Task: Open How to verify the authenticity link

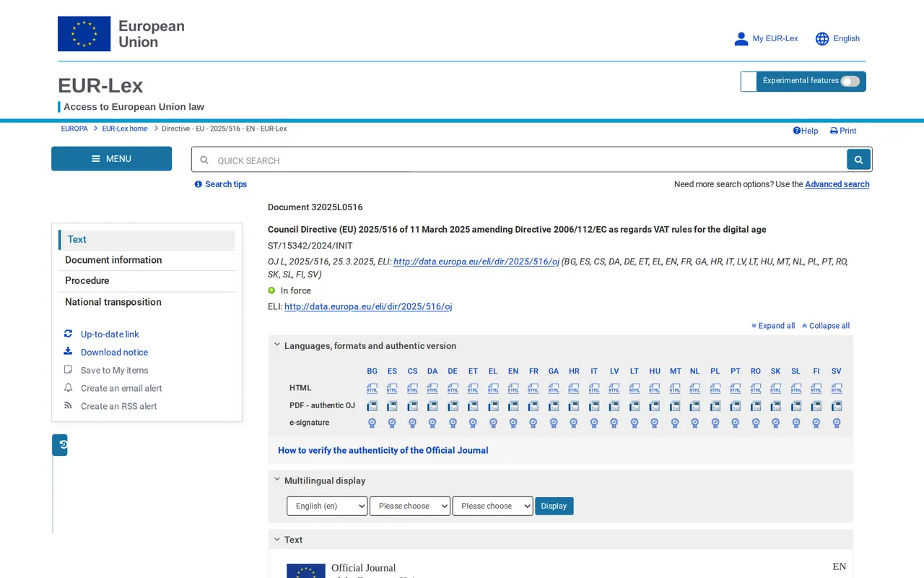Action: (x=383, y=450)
